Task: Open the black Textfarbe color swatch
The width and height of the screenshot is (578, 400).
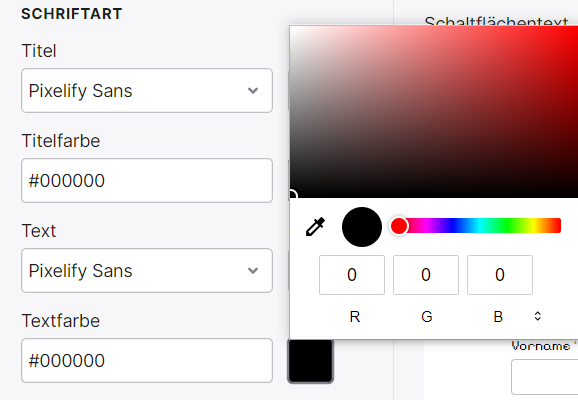Action: click(310, 361)
